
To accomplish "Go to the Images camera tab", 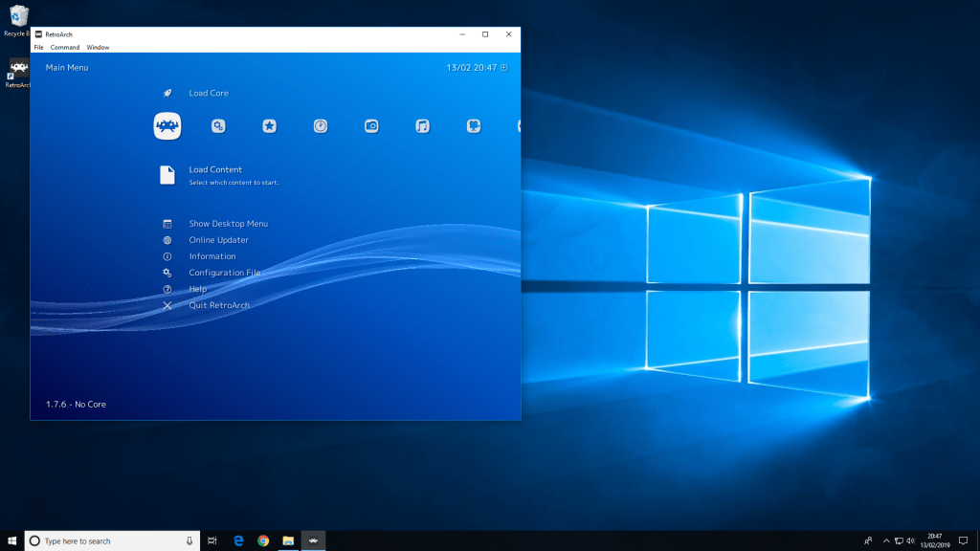I will [x=371, y=126].
